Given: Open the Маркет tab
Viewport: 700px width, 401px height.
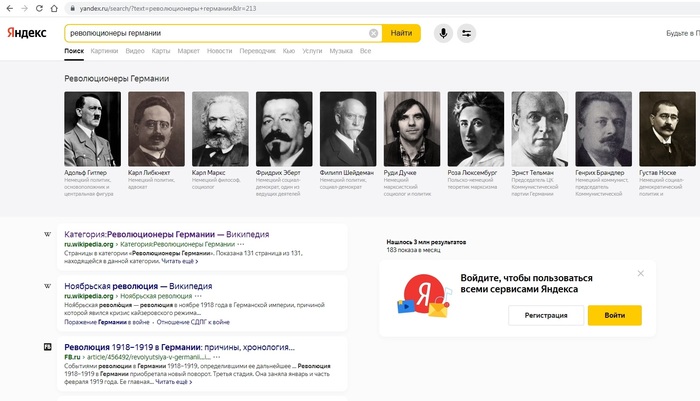Looking at the screenshot, I should click(188, 51).
